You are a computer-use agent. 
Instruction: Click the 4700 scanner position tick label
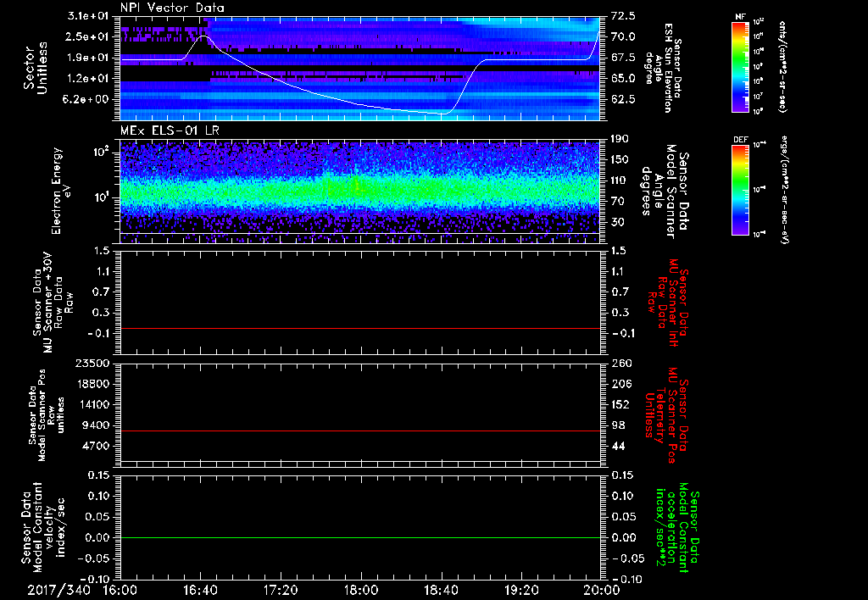coord(97,446)
